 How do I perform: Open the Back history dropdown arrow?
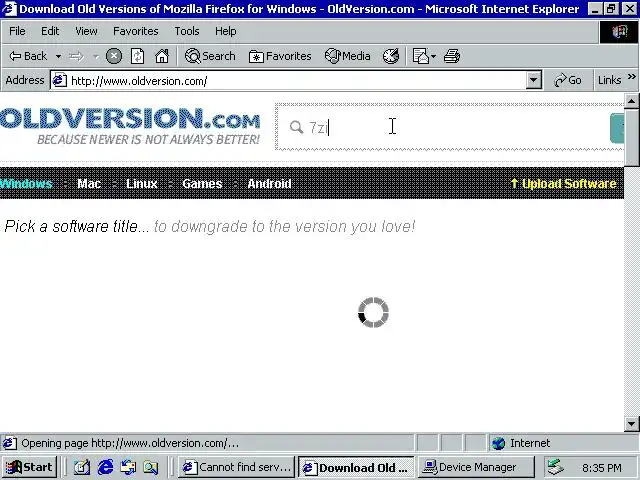[58, 56]
